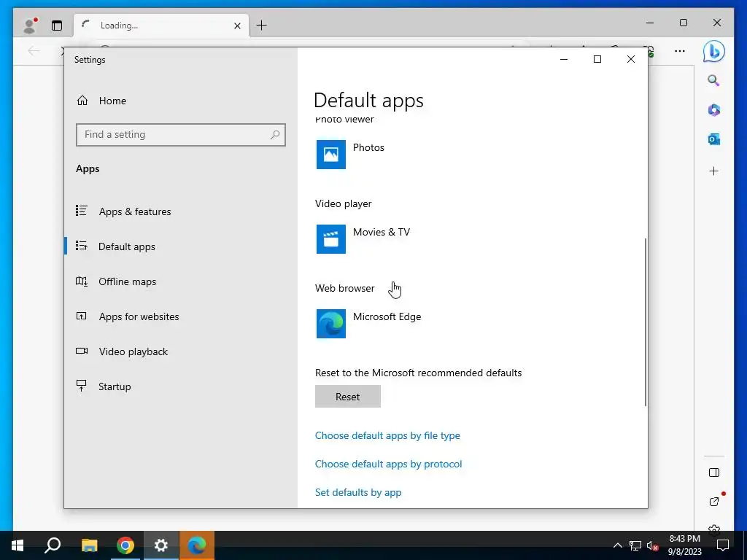
Task: Select the Loading tab in Edge
Action: coord(161,26)
